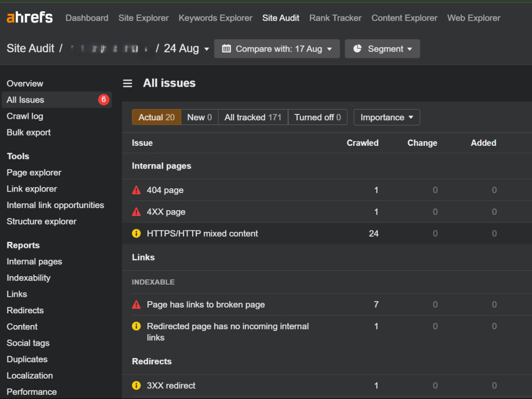
Task: Open Crawl log in the sidebar
Action: coord(25,116)
